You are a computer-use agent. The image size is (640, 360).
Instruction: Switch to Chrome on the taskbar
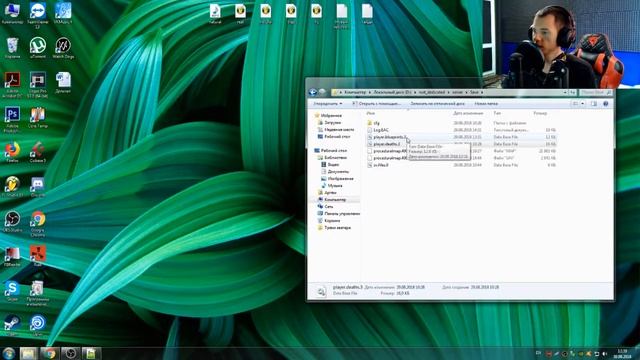49,353
